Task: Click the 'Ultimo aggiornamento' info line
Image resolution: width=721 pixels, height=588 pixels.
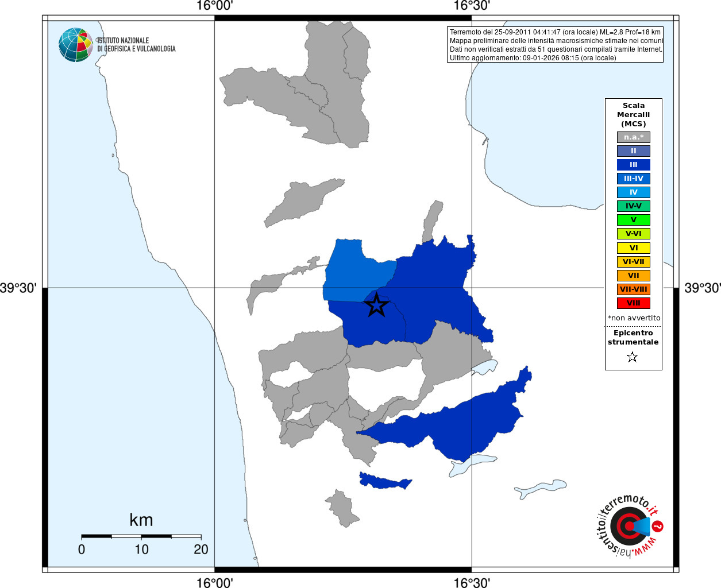Action: (533, 58)
